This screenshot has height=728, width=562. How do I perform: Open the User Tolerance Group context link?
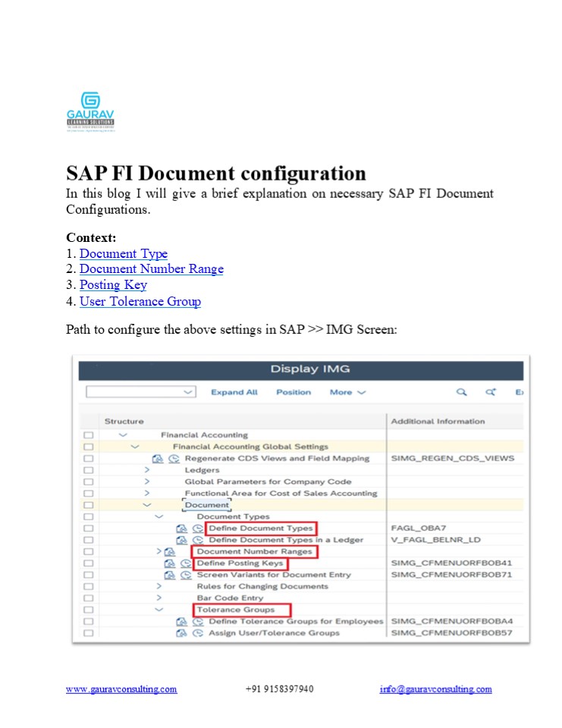click(140, 301)
